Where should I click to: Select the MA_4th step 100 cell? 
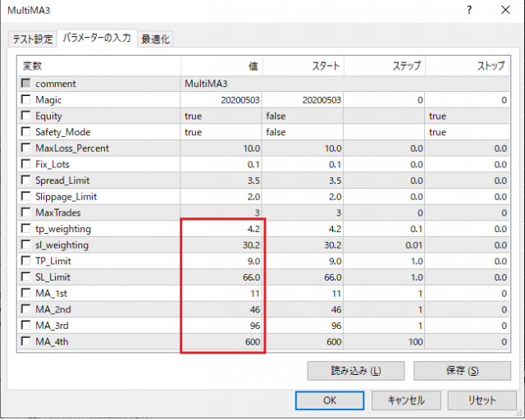point(385,341)
